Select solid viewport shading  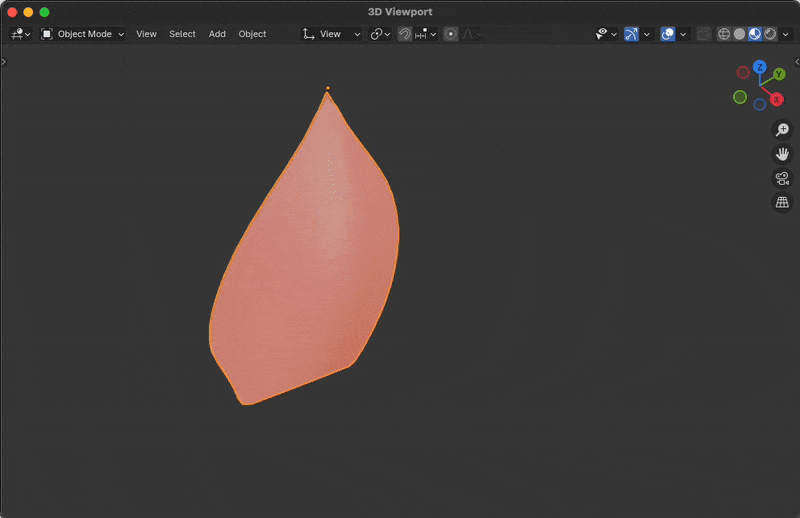pos(740,34)
